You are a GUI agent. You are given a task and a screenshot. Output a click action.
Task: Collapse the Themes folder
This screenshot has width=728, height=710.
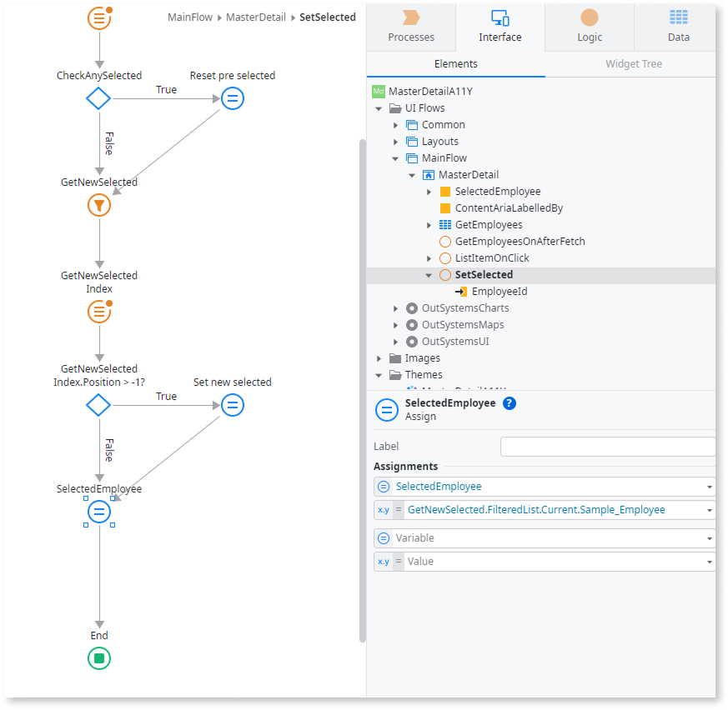tap(379, 376)
